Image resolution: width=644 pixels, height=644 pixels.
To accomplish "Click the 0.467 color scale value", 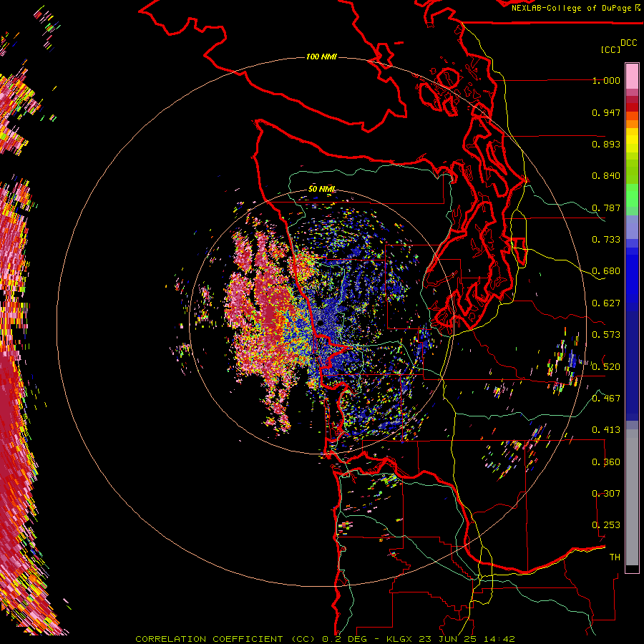I will tap(606, 399).
